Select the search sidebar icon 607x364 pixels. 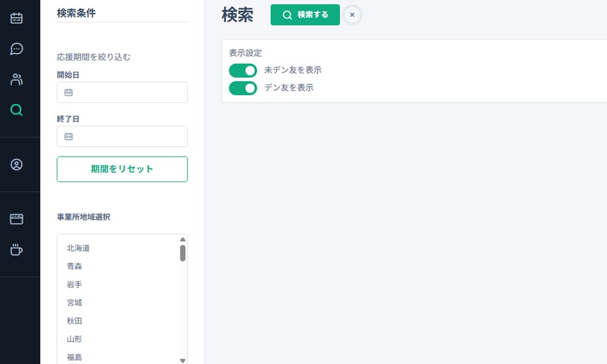click(17, 110)
